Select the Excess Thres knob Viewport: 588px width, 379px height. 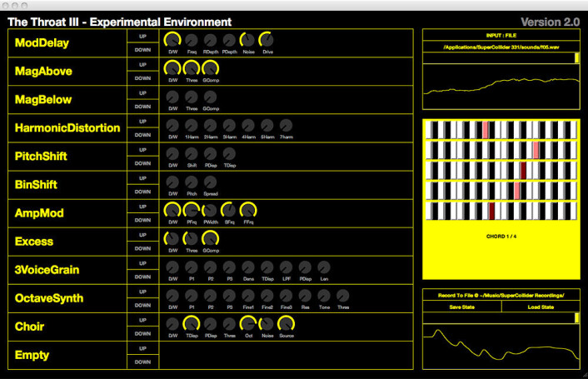point(191,239)
